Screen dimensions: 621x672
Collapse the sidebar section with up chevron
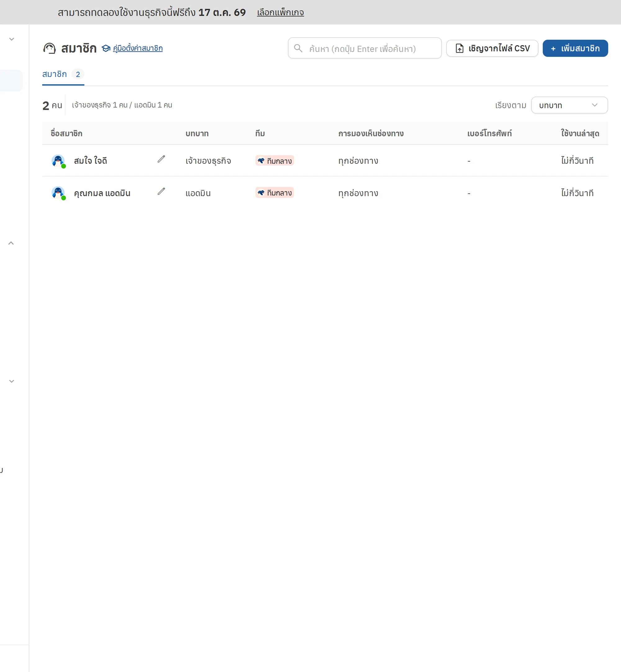pos(11,243)
